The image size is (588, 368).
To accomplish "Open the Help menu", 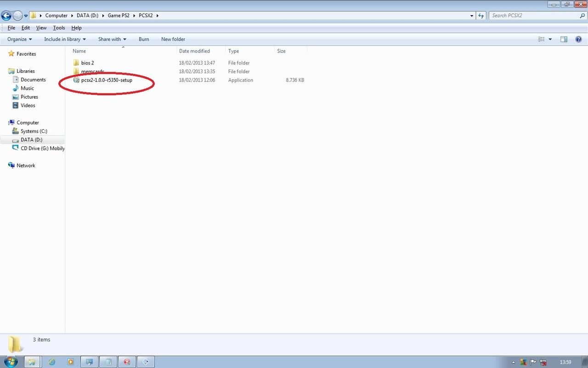I will coord(76,28).
